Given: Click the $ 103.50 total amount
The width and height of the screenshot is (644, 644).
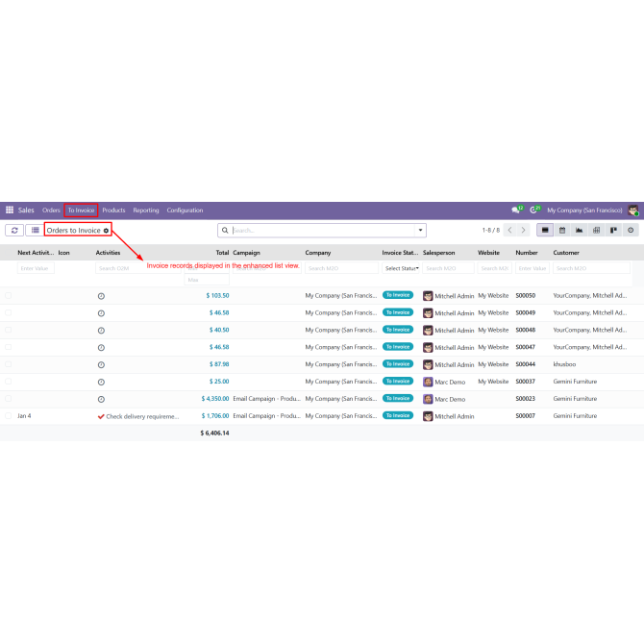Looking at the screenshot, I should click(x=217, y=295).
